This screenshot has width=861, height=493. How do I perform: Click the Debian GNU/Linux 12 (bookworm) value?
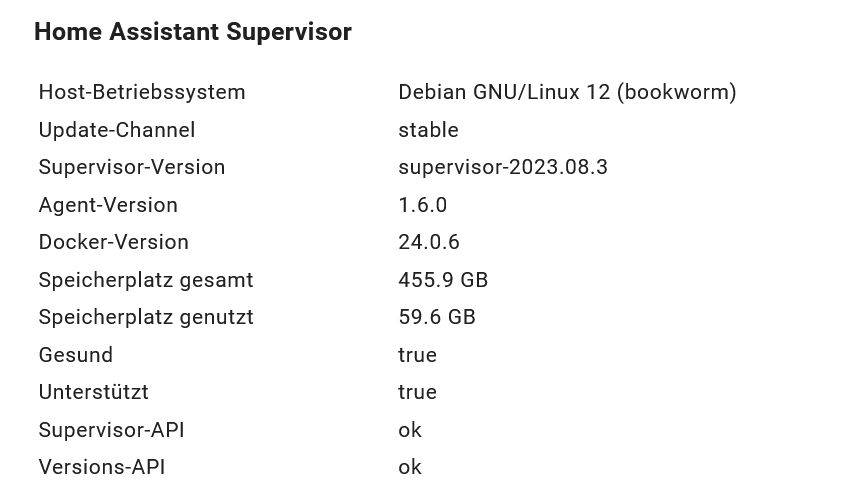pyautogui.click(x=567, y=92)
